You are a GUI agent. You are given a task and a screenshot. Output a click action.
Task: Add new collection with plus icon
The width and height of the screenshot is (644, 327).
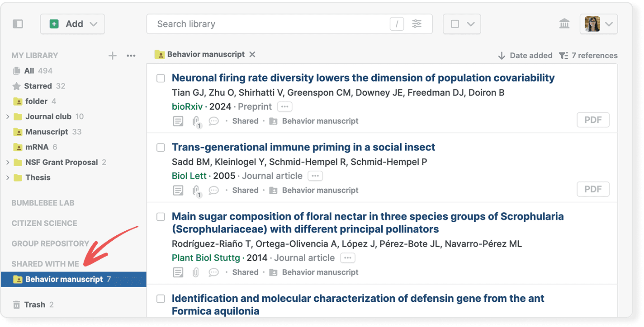113,56
